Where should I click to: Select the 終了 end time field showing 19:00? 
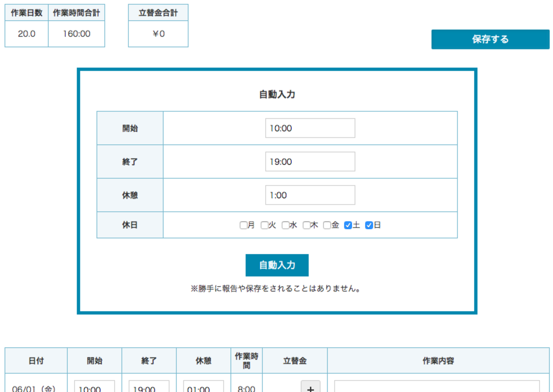coord(310,161)
